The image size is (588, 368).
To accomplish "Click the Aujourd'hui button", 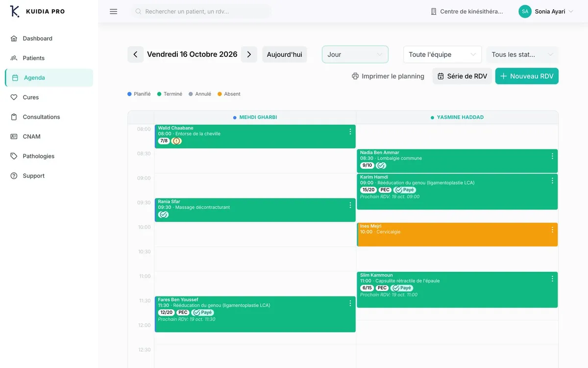I will click(284, 54).
